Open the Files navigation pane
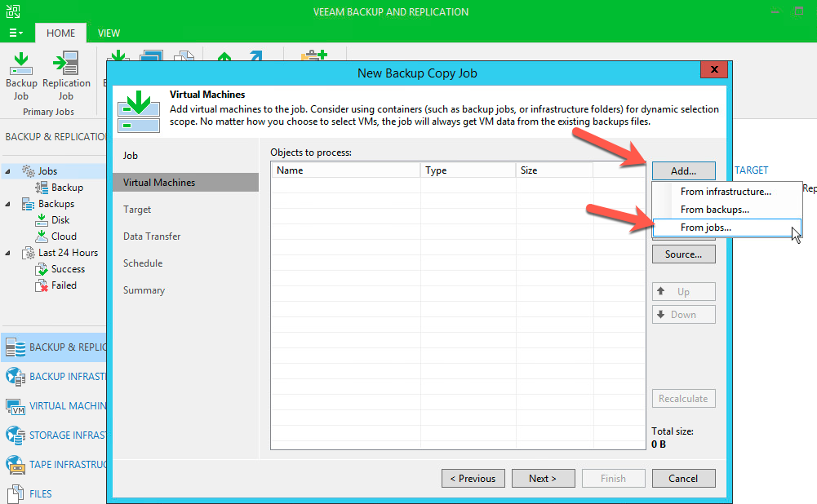 click(54, 493)
